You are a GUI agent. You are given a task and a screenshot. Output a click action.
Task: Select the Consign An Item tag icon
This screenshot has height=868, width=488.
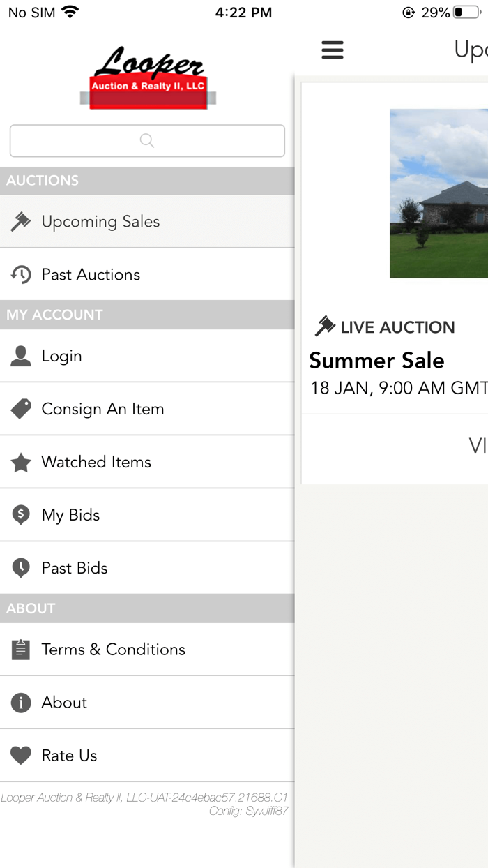pos(21,409)
